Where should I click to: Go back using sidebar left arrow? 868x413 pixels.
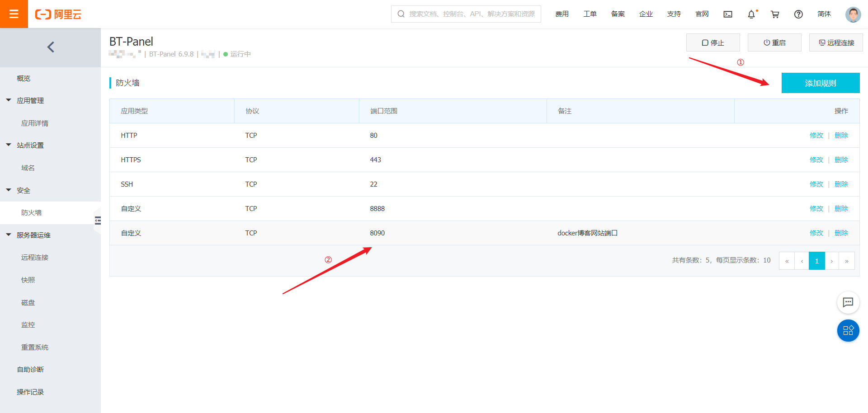click(x=51, y=47)
